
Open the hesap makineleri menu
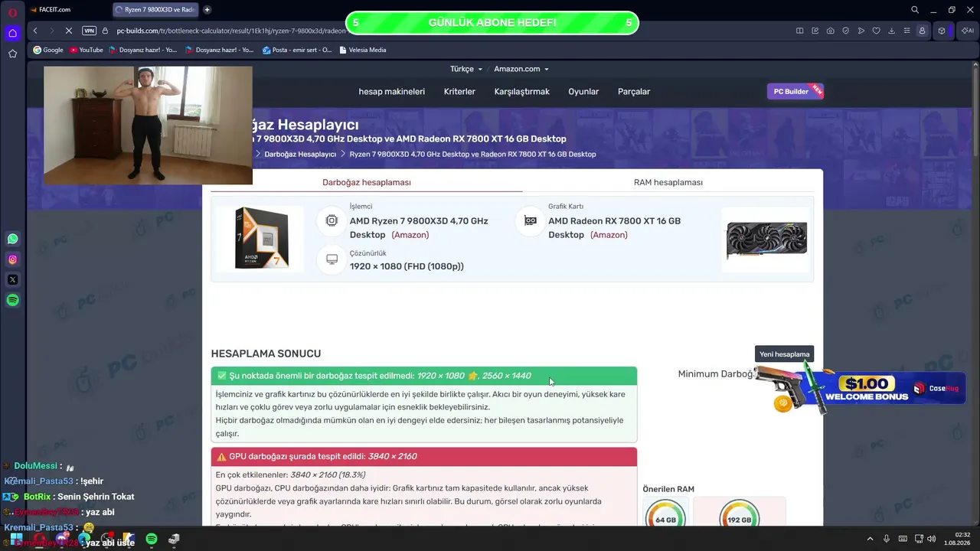(x=392, y=92)
